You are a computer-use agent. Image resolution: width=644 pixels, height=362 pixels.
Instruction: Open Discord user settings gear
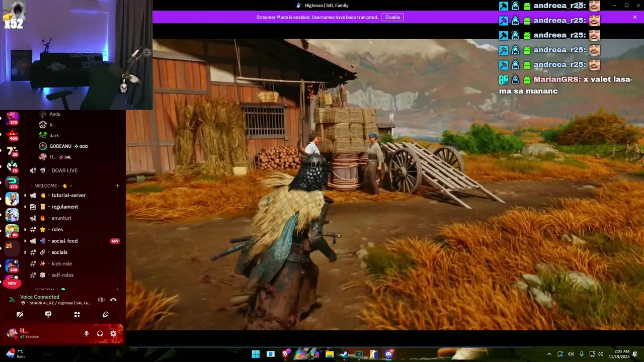pyautogui.click(x=113, y=333)
